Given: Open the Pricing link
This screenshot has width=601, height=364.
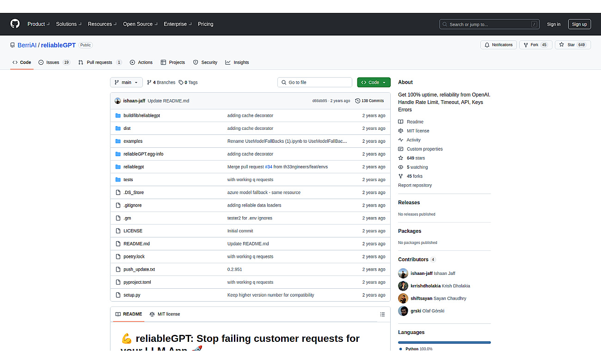Looking at the screenshot, I should pyautogui.click(x=206, y=24).
